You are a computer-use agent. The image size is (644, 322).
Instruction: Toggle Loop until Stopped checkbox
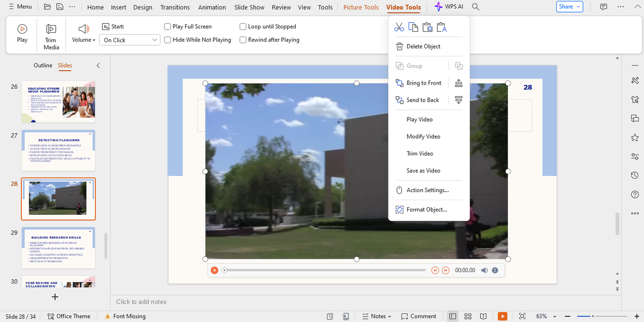[x=243, y=27]
